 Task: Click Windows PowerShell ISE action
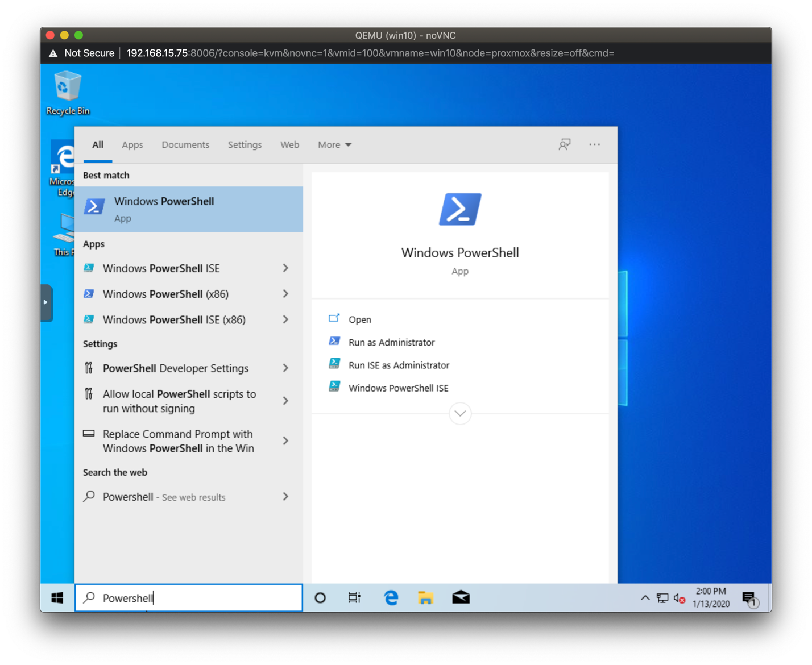tap(398, 388)
